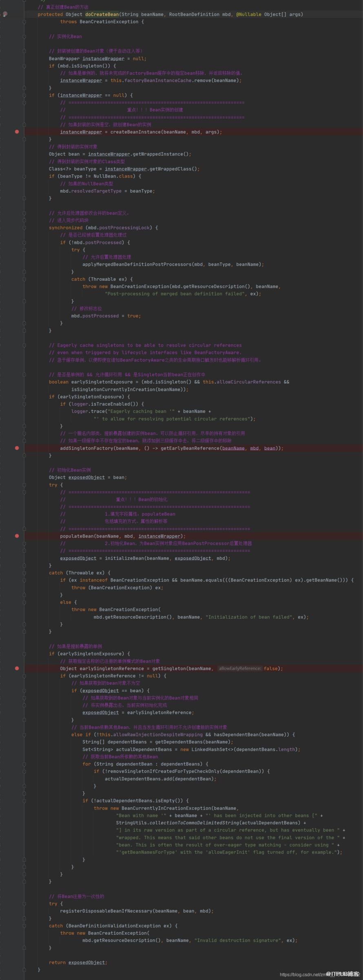
Task: Fold the 'if (instanceWrapper == null)' block
Action: pyautogui.click(x=24, y=96)
